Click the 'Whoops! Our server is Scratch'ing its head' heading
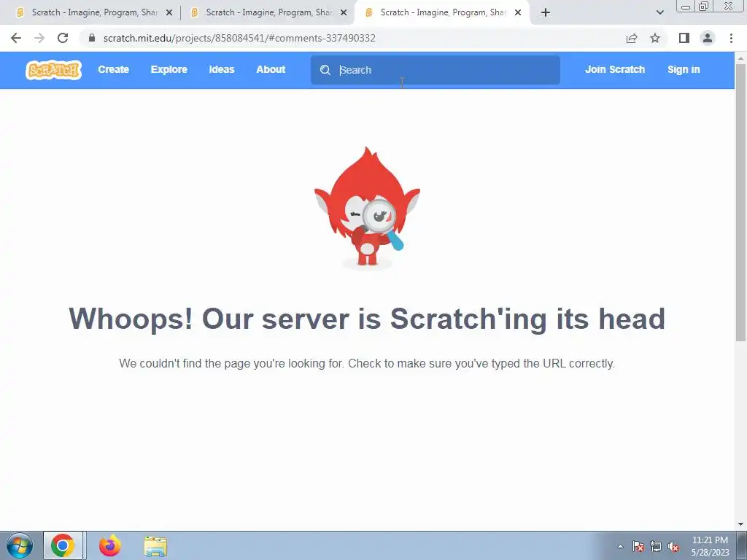Image resolution: width=747 pixels, height=560 pixels. tap(367, 319)
